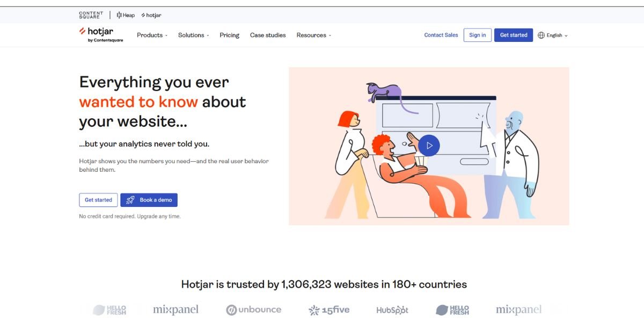Open the hotjar logo link in top bar
This screenshot has height=333, width=644.
coord(151,15)
